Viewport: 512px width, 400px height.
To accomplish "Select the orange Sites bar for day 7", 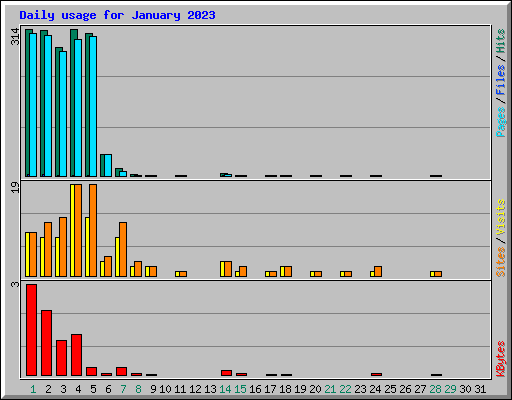I will 123,249.
